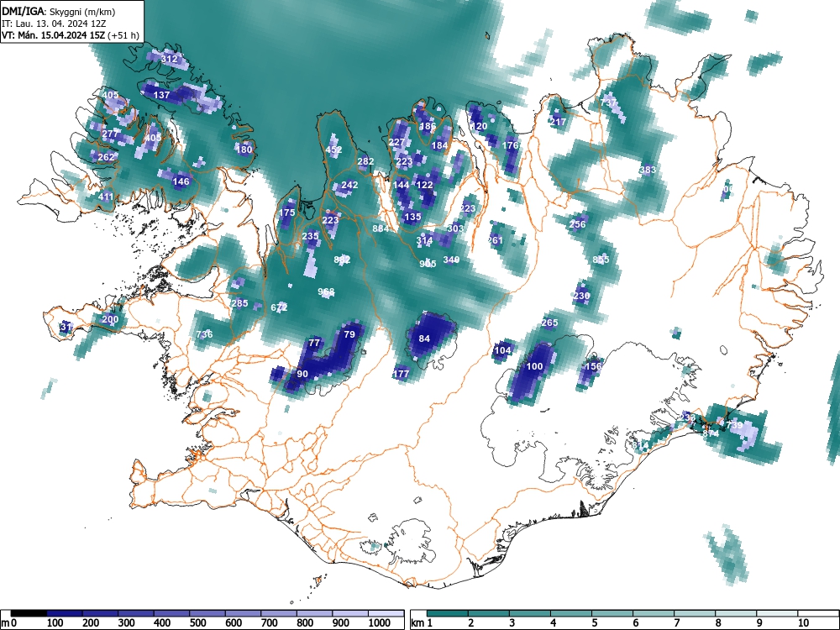840x630 pixels.
Task: Click visibility value '261' on the map
Action: 495,240
